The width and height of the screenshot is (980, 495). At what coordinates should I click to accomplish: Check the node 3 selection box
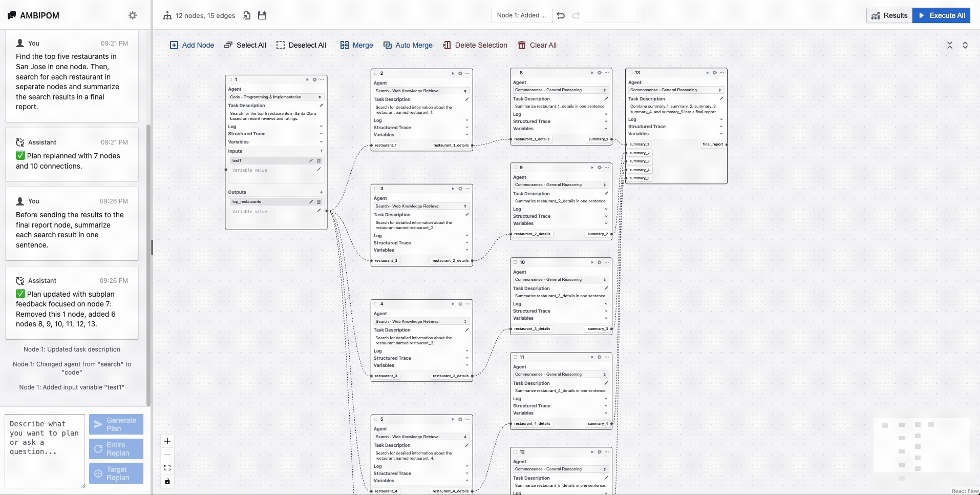[x=376, y=189]
